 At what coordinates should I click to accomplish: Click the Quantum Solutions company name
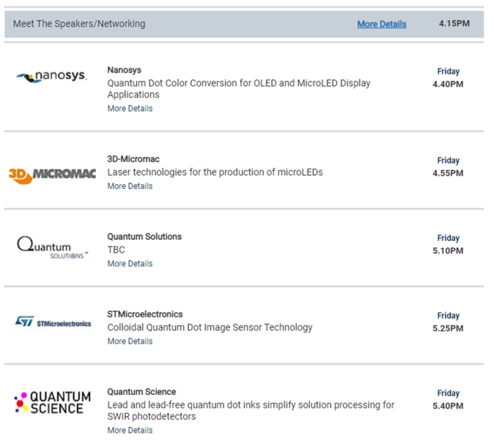pos(144,237)
